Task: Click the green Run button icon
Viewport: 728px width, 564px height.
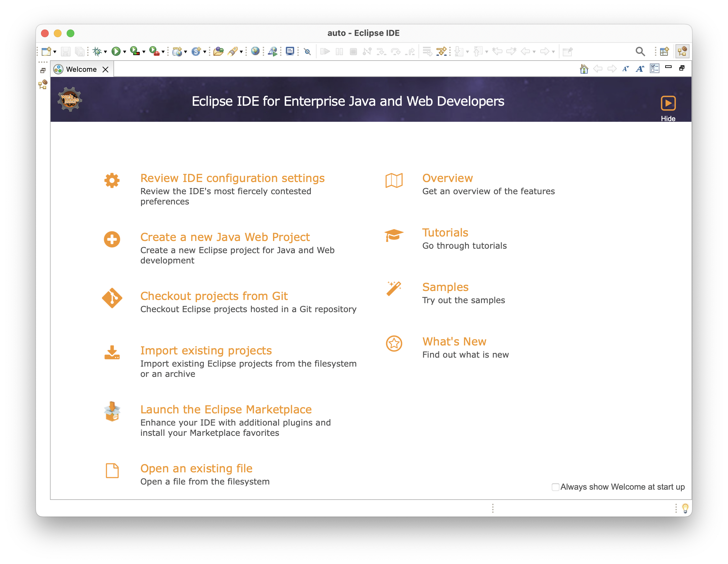Action: (116, 51)
